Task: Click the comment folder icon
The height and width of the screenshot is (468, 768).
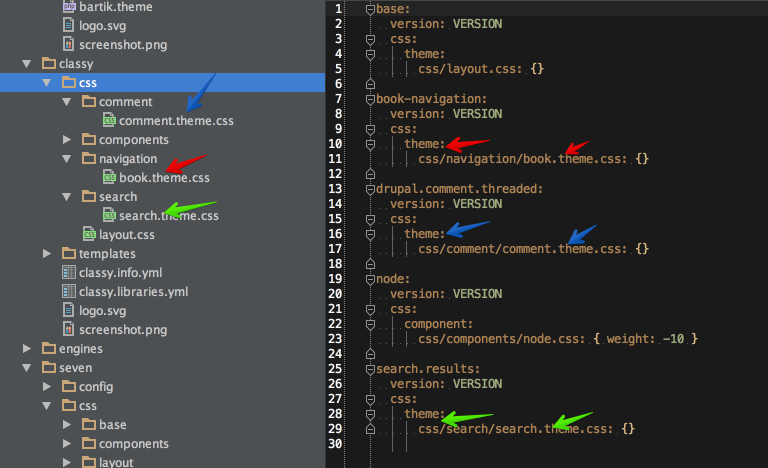Action: [x=89, y=101]
